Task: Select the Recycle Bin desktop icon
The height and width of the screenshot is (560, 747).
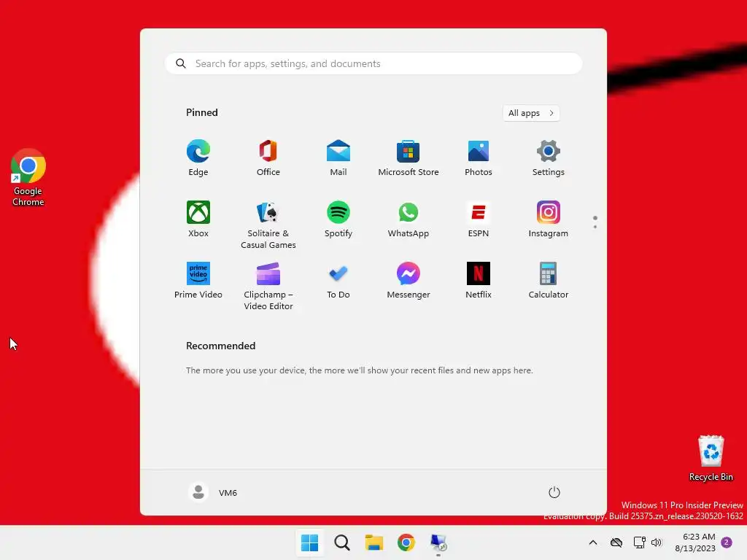Action: (711, 458)
